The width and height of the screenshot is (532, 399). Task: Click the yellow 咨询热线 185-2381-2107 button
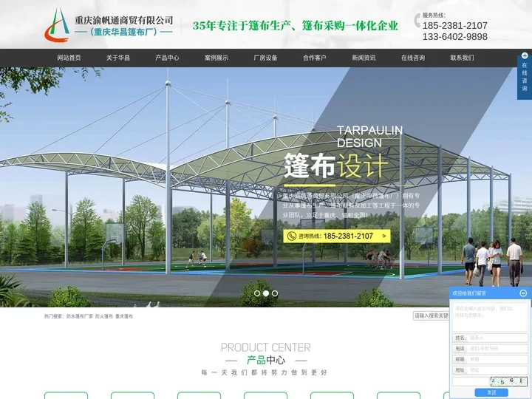[x=337, y=236]
